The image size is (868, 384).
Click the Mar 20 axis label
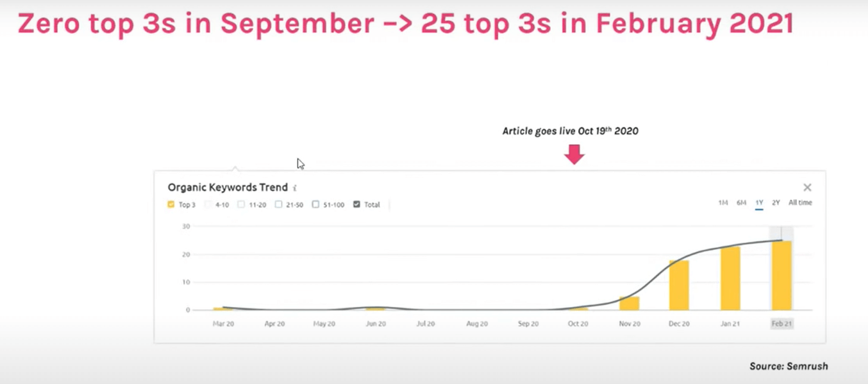pyautogui.click(x=223, y=324)
